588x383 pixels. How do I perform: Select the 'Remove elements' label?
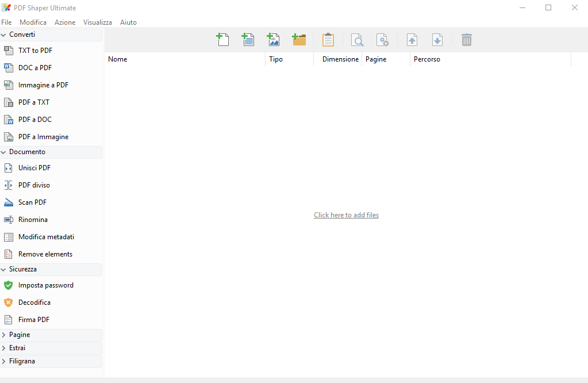(x=45, y=254)
